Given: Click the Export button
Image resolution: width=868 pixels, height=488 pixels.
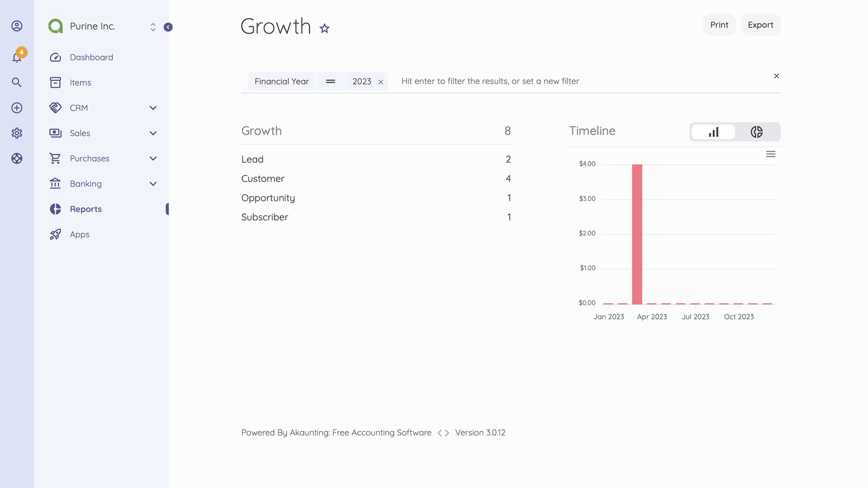Looking at the screenshot, I should 760,25.
